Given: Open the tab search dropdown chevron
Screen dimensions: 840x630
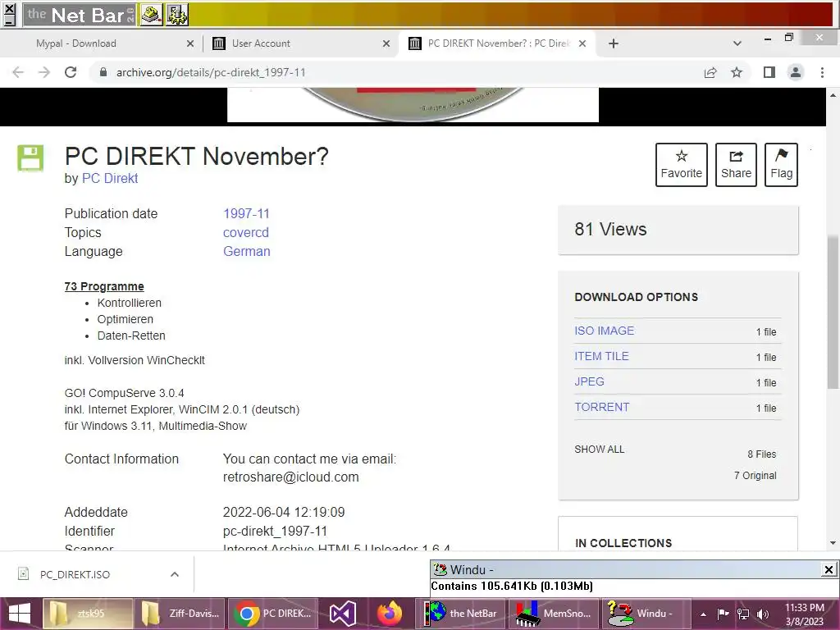Looking at the screenshot, I should coord(737,43).
